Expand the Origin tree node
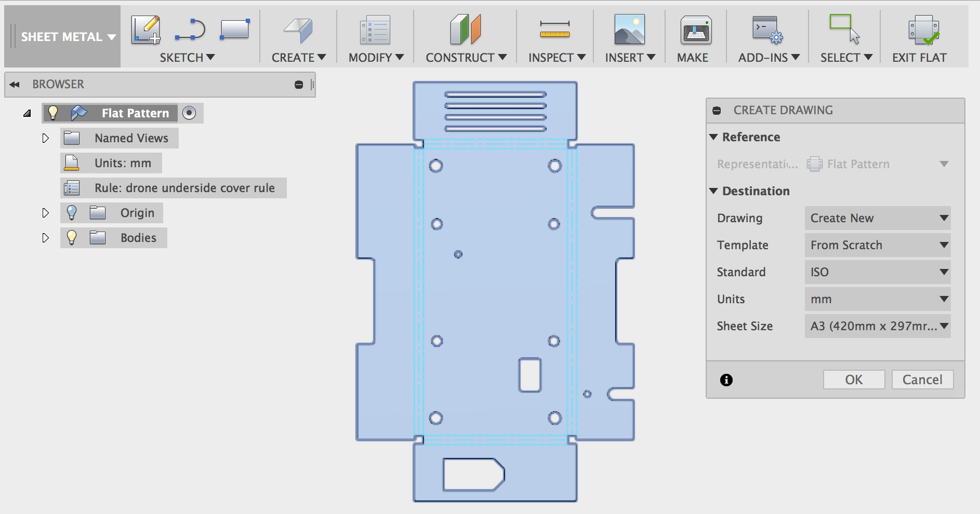 (x=45, y=213)
